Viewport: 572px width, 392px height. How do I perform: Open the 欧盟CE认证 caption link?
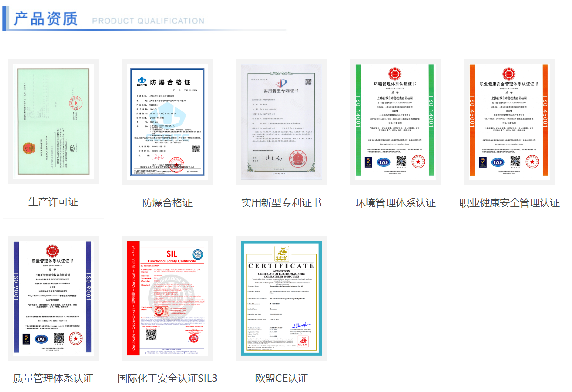[x=281, y=378]
